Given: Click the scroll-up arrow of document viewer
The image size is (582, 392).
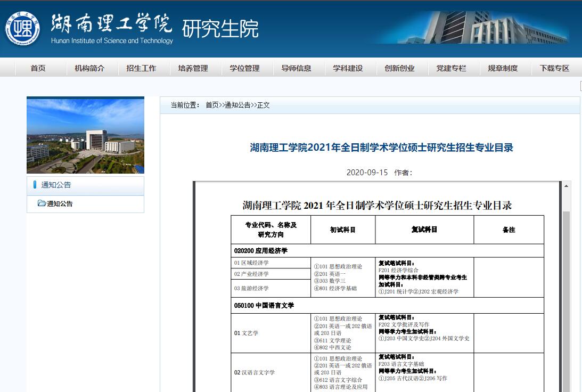Looking at the screenshot, I should (x=567, y=186).
